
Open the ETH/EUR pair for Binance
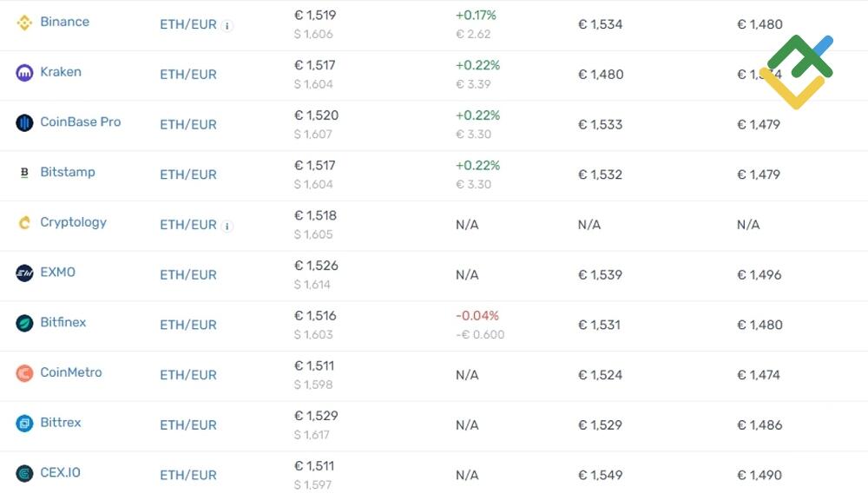tap(187, 24)
